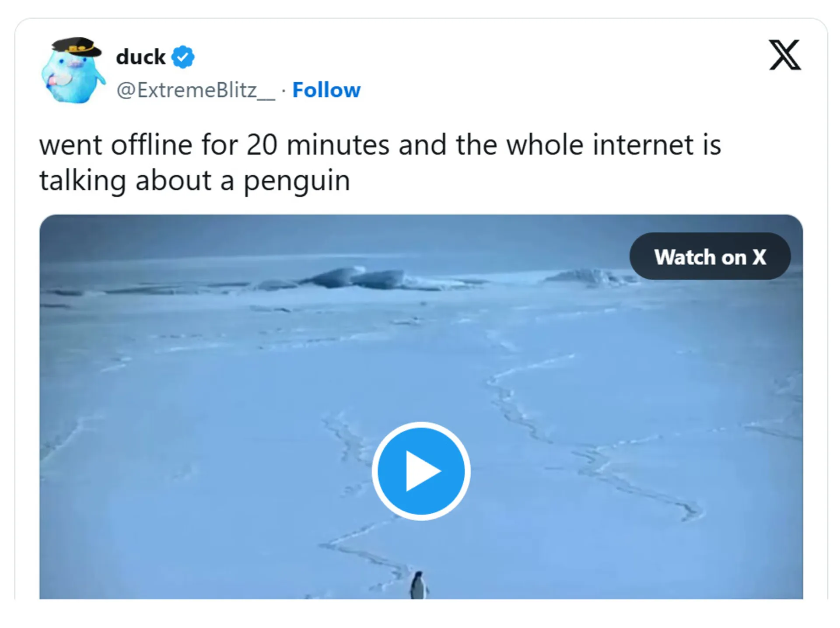Click the word "offline" in the tweet
This screenshot has height=628, width=840.
[x=151, y=145]
